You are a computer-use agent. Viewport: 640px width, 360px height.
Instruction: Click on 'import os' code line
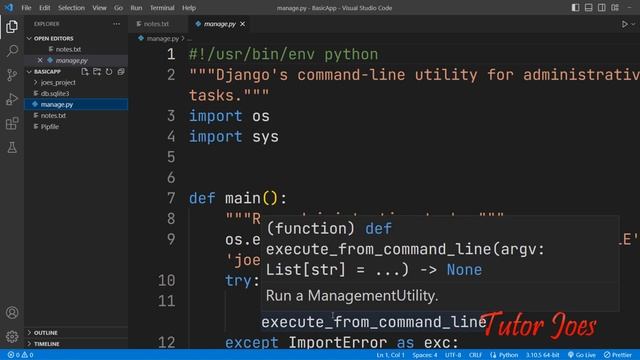(229, 116)
